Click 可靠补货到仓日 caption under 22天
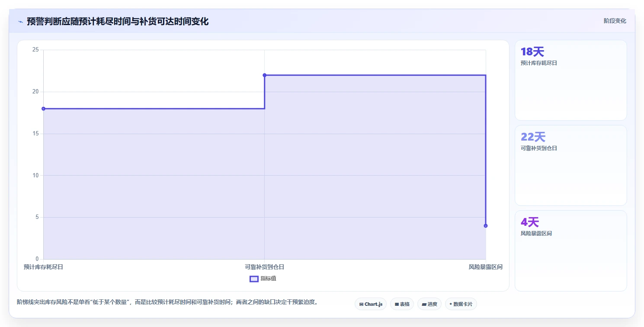Image resolution: width=644 pixels, height=327 pixels. (539, 148)
